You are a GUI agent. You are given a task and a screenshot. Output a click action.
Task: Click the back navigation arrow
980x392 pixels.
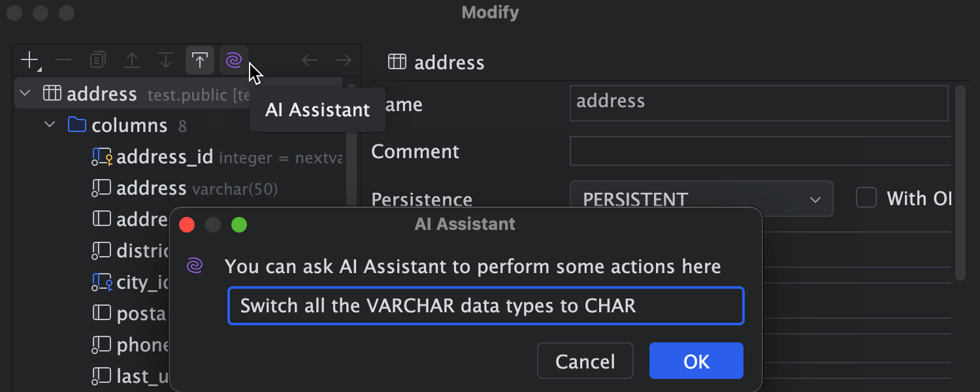point(310,61)
